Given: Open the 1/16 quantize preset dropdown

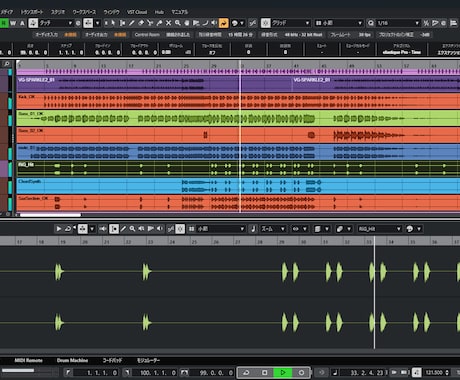Looking at the screenshot, I should pos(397,23).
